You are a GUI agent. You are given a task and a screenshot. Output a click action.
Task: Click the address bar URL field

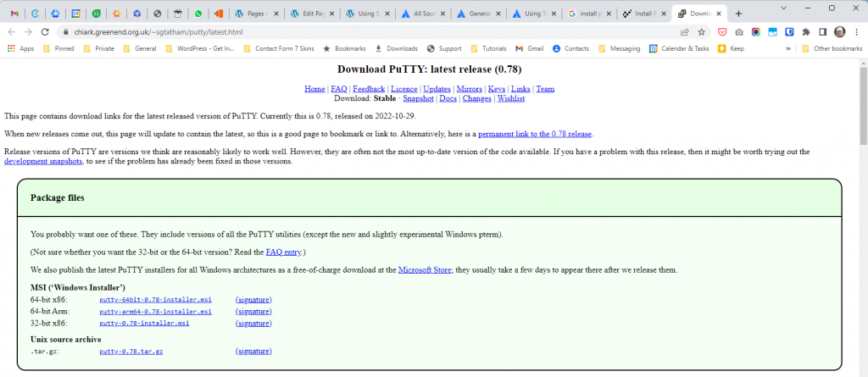pyautogui.click(x=339, y=31)
